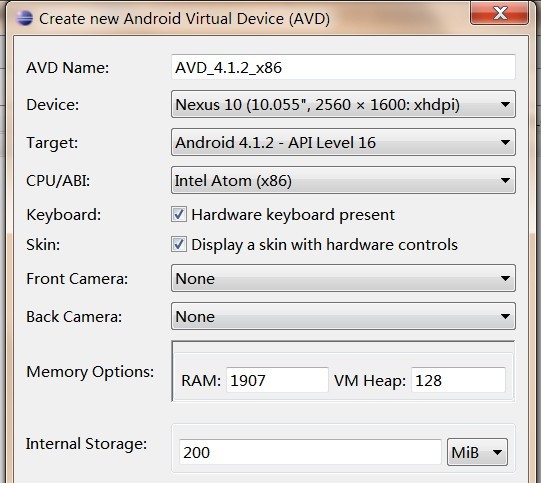Viewport: 541px width, 483px height.
Task: Toggle Display a skin with hardware controls
Action: pyautogui.click(x=179, y=244)
